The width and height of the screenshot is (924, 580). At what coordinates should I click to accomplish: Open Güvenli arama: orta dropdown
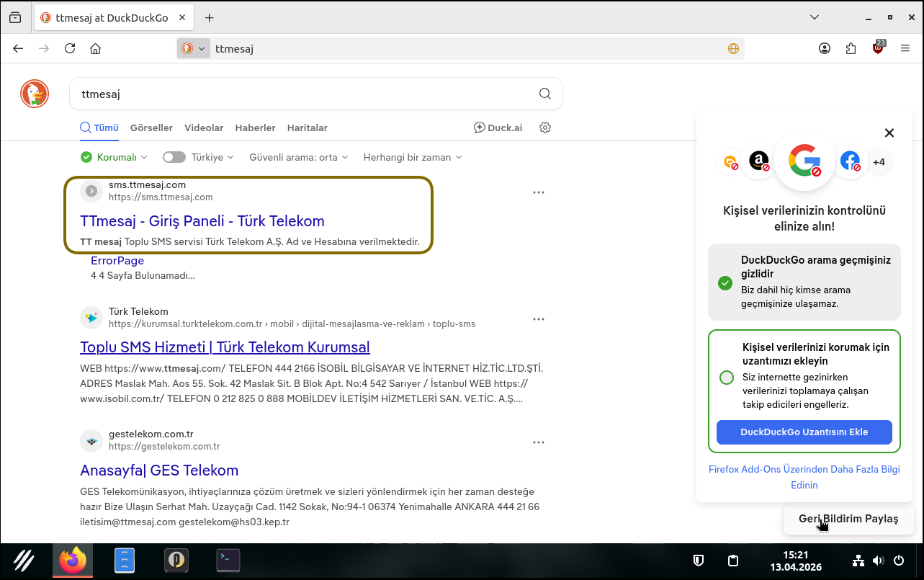299,157
